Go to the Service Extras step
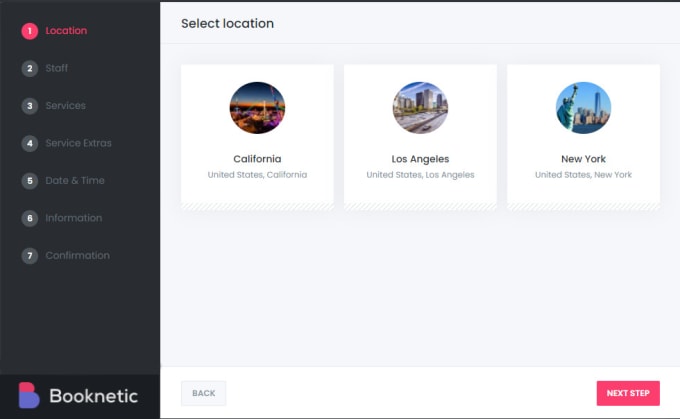 (78, 143)
